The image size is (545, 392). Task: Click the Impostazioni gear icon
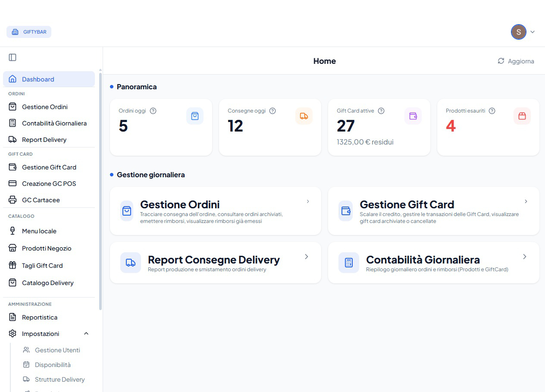click(x=13, y=333)
